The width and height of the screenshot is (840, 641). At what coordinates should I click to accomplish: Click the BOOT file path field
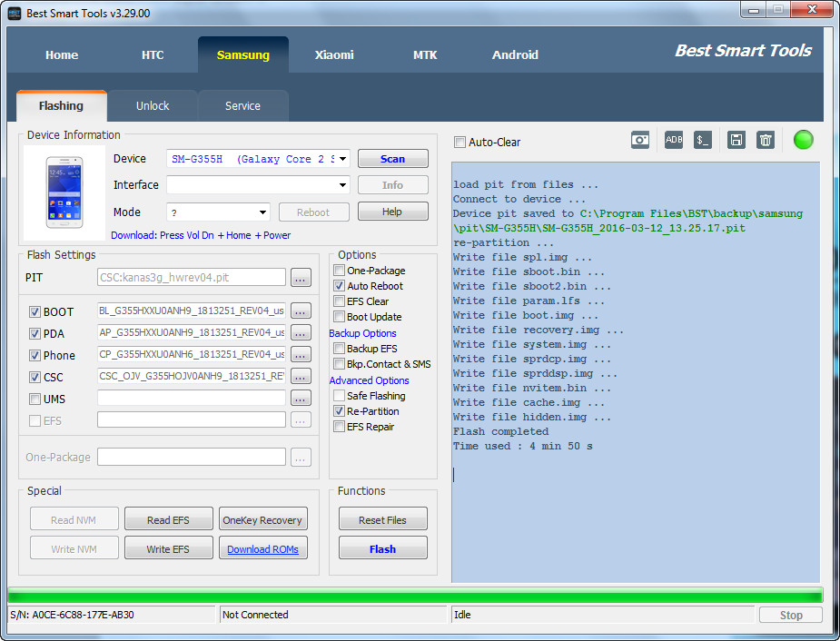(192, 311)
